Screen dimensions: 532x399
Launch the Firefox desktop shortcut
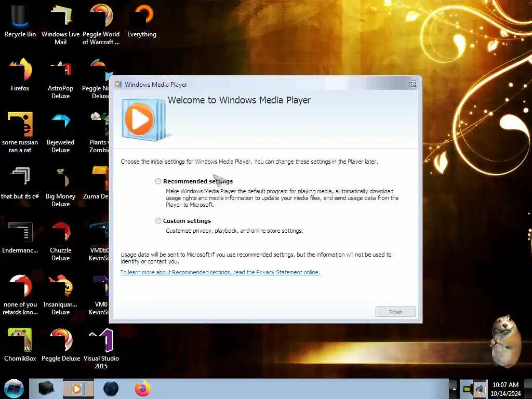[x=20, y=75]
